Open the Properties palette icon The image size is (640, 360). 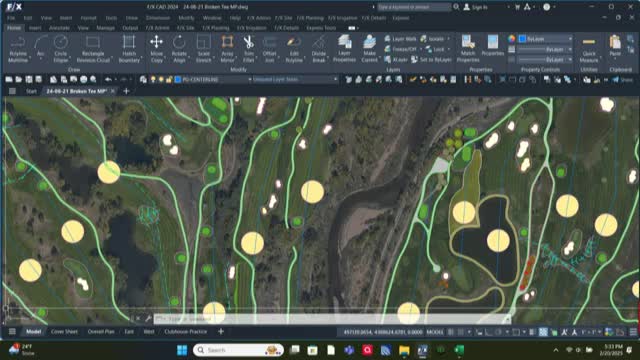[493, 42]
